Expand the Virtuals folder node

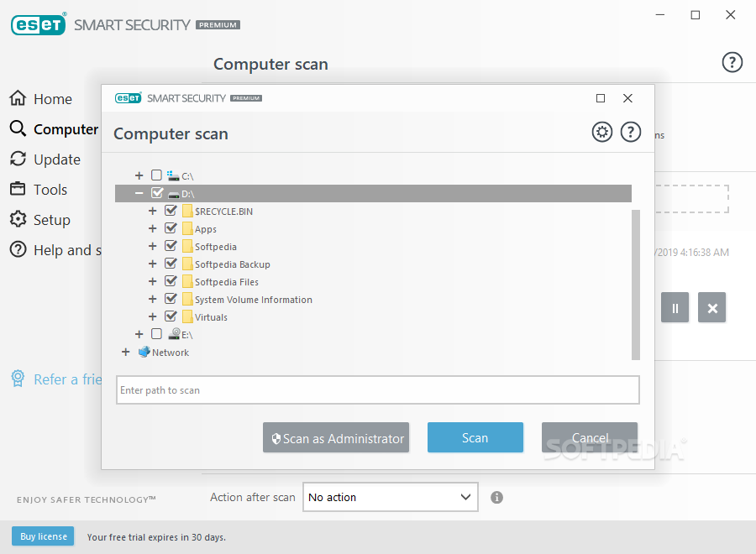152,316
